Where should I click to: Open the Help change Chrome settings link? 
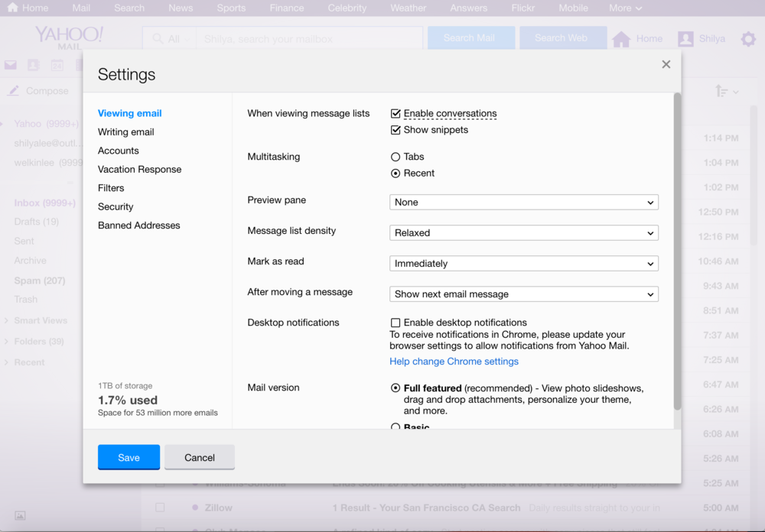(454, 362)
